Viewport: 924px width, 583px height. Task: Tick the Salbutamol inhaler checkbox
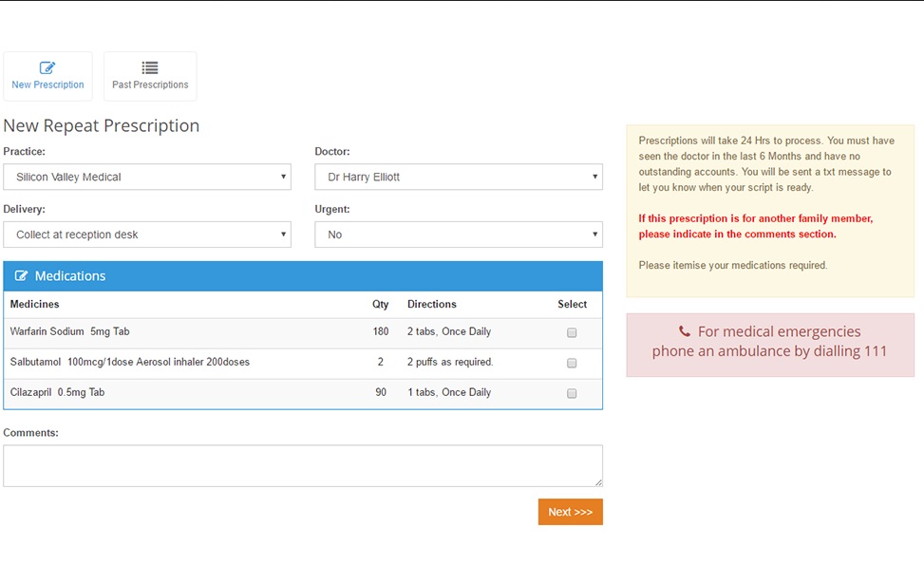(x=572, y=363)
